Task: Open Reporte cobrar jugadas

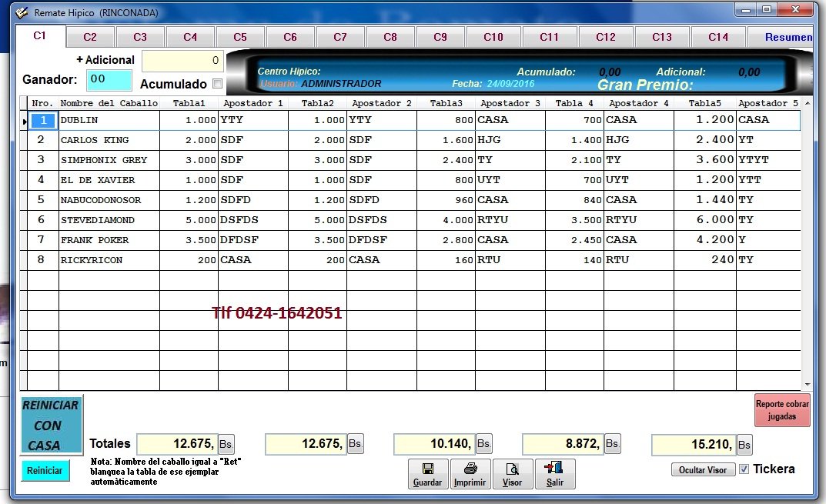Action: coord(781,409)
